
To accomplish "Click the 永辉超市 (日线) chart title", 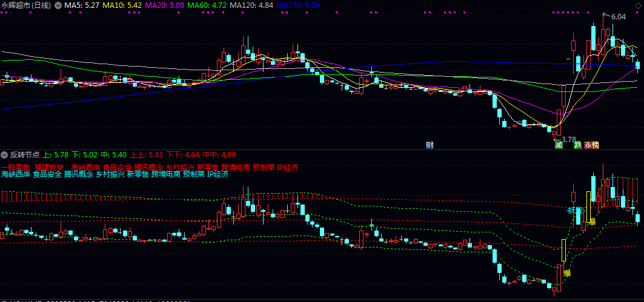I will 27,5.
